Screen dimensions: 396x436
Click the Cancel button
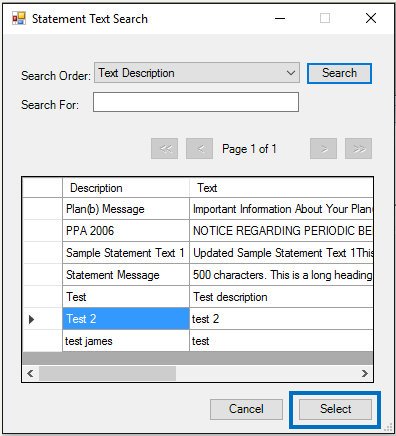(x=246, y=409)
